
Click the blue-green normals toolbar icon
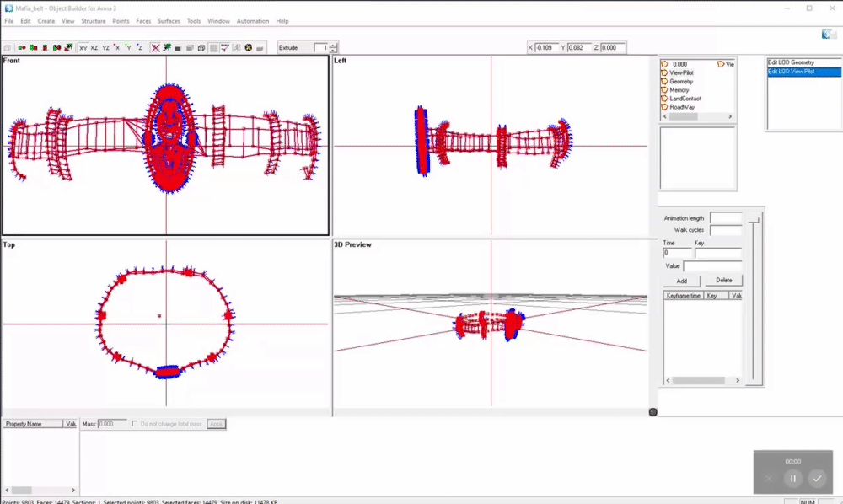point(167,48)
